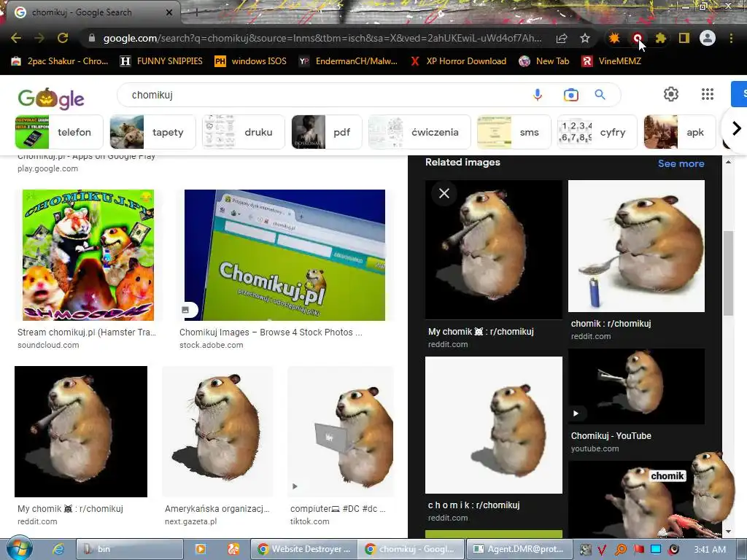The image size is (747, 560).
Task: Open the compiuter #DC tiktok.com result title
Action: 338,508
